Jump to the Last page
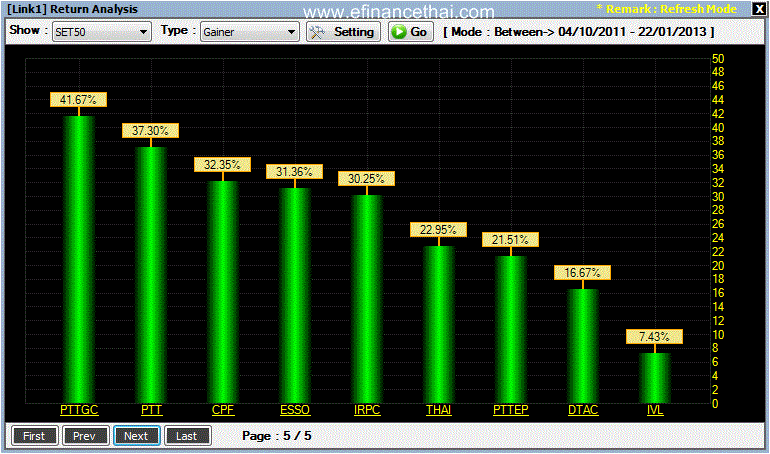This screenshot has height=454, width=770. pos(188,436)
